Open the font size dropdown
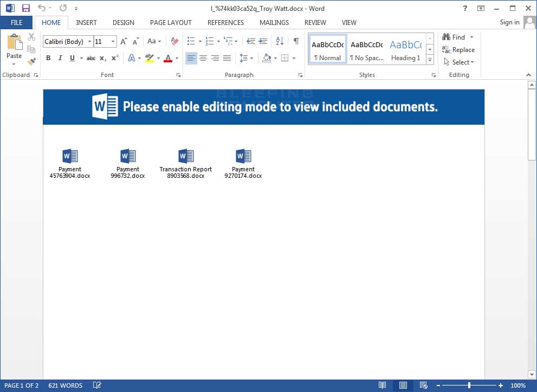Viewport: 537px width, 392px height. (x=113, y=41)
